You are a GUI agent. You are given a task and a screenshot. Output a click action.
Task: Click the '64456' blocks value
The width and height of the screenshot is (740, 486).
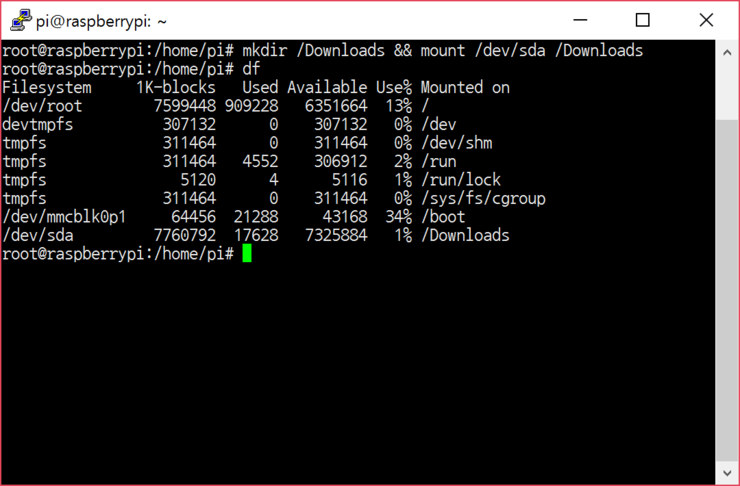click(194, 217)
